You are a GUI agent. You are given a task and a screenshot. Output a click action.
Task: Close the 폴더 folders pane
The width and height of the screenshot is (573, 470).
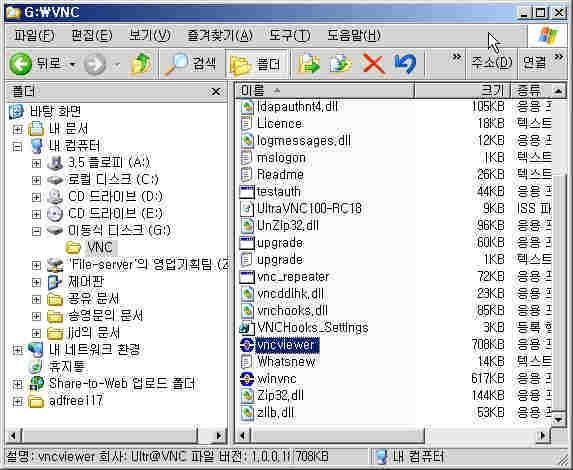click(216, 92)
